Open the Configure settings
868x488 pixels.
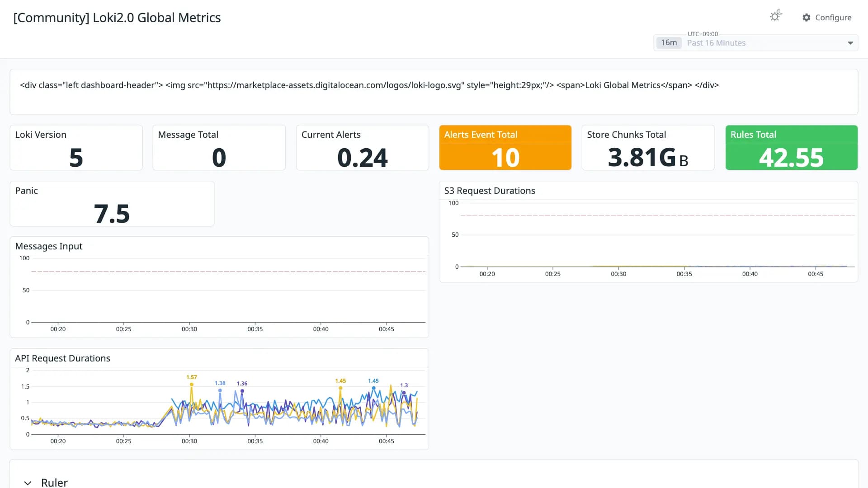[x=827, y=18]
